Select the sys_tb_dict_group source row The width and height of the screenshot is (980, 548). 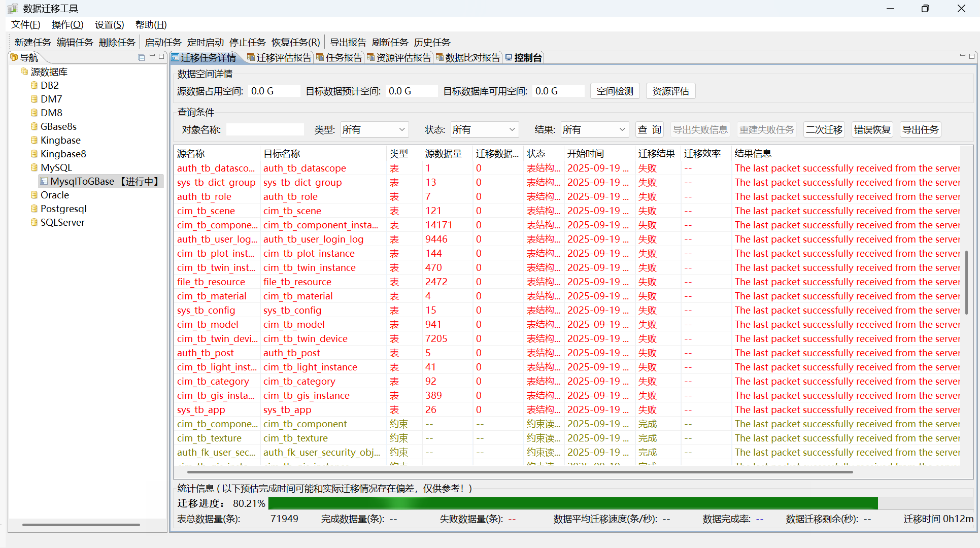click(216, 182)
